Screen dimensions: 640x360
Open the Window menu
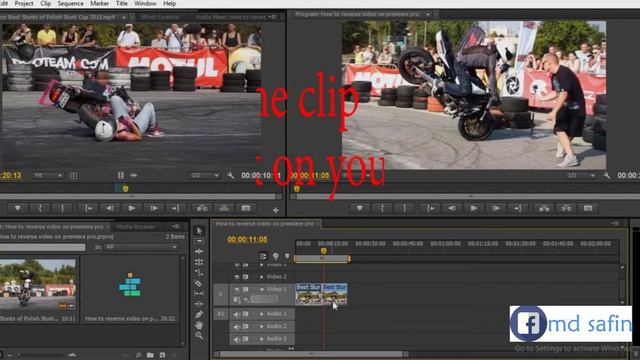point(145,4)
